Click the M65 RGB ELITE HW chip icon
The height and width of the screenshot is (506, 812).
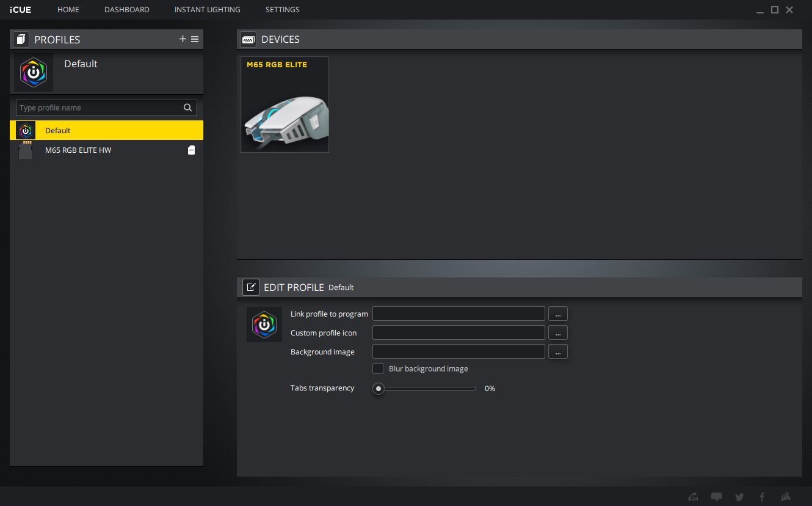26,150
